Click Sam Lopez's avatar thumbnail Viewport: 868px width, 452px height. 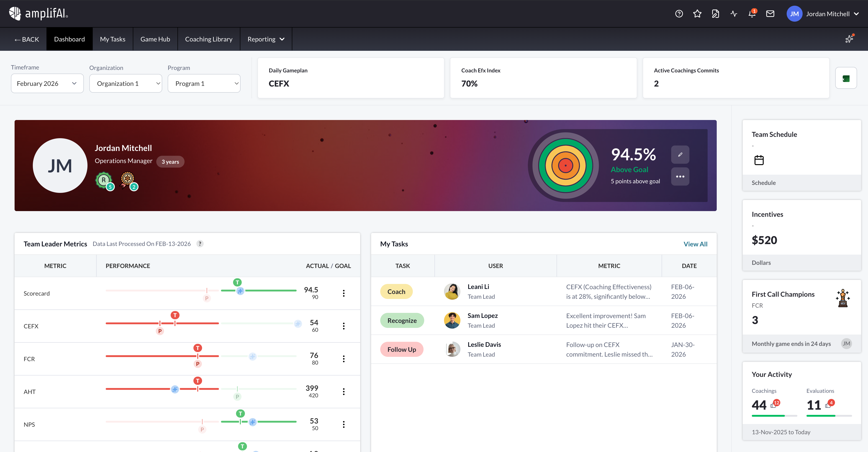(x=452, y=320)
